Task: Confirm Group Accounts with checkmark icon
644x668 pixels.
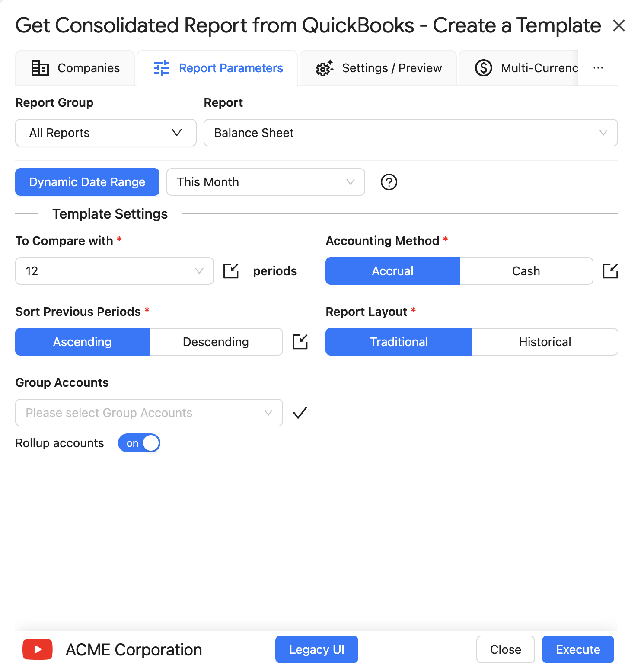Action: [x=300, y=413]
